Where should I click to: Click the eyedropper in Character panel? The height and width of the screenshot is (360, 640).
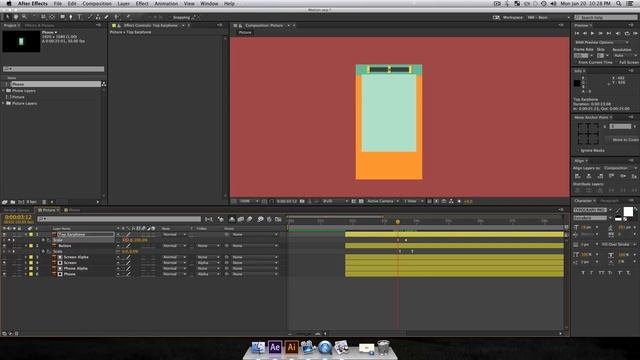pos(618,210)
